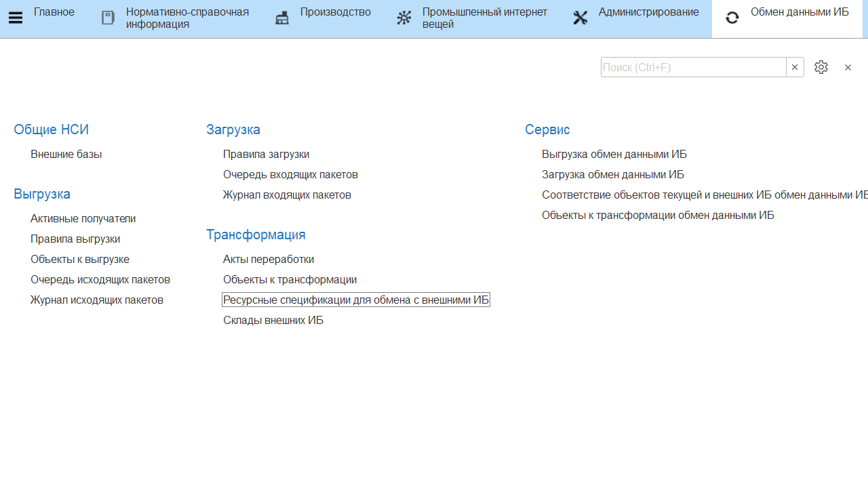The image size is (868, 488).
Task: Open Акты переработки under Трансформация
Action: click(269, 259)
